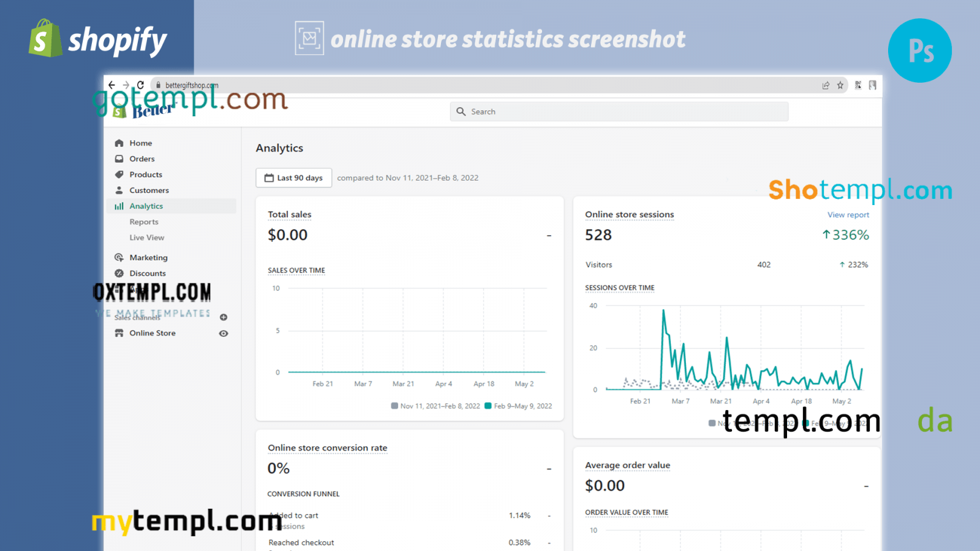Click the Feb 9–May 9 legend swatch

coord(488,406)
